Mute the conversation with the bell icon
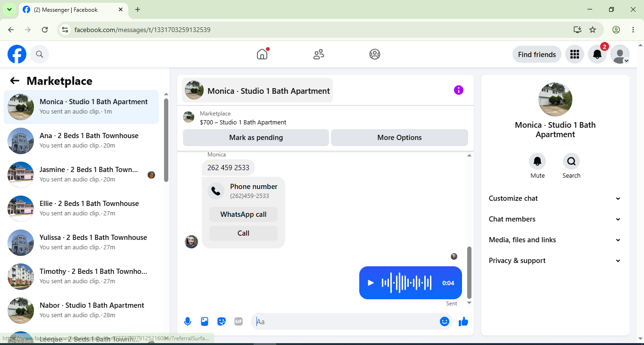 tap(537, 161)
